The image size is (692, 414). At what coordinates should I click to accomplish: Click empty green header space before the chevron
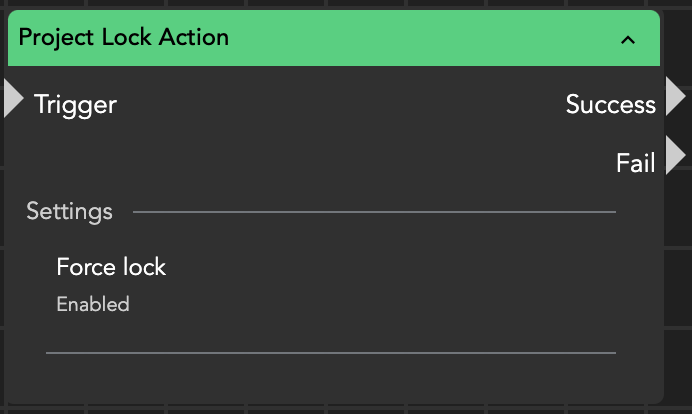(420, 39)
